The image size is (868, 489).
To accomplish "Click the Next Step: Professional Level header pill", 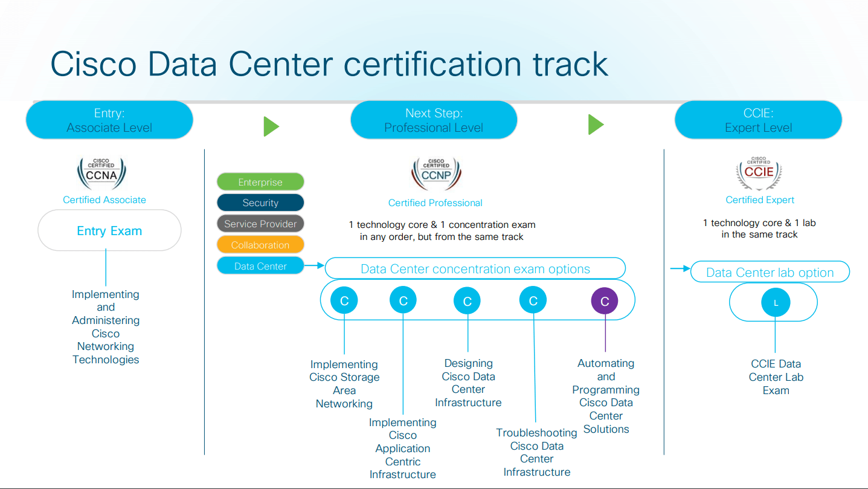I will (434, 120).
